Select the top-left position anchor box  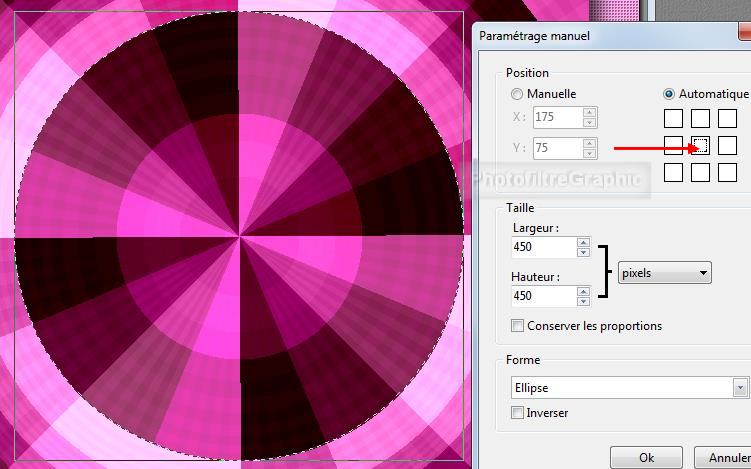(x=674, y=119)
